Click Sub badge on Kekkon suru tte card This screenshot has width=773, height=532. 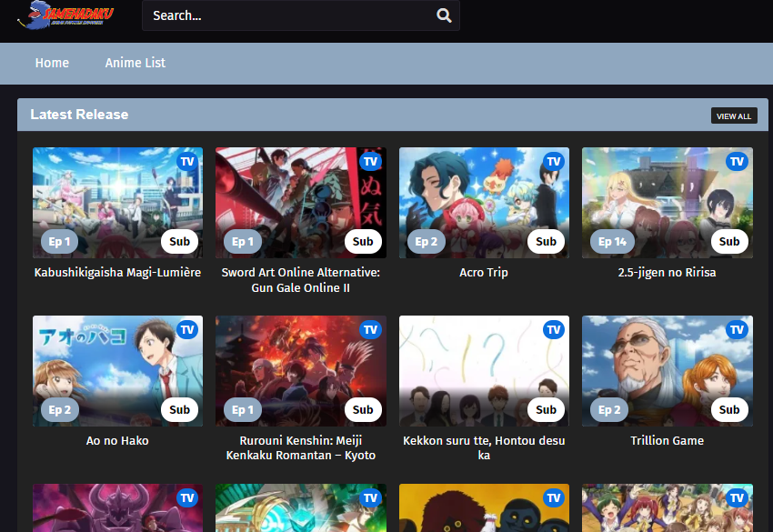pos(547,410)
